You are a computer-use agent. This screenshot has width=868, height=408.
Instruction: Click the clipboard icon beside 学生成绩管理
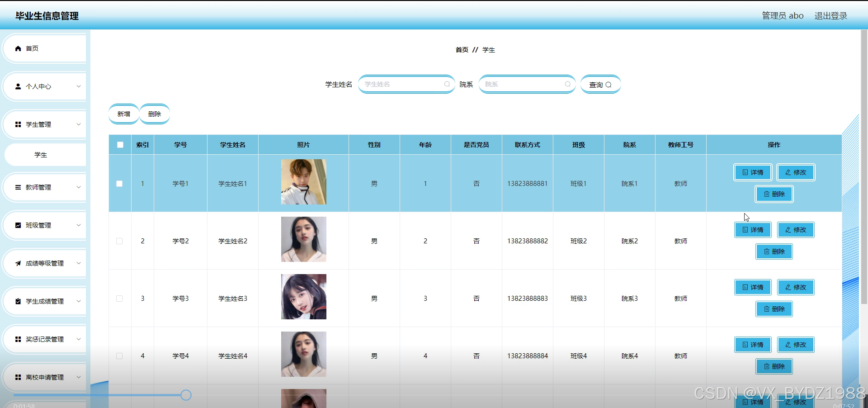[x=18, y=301]
